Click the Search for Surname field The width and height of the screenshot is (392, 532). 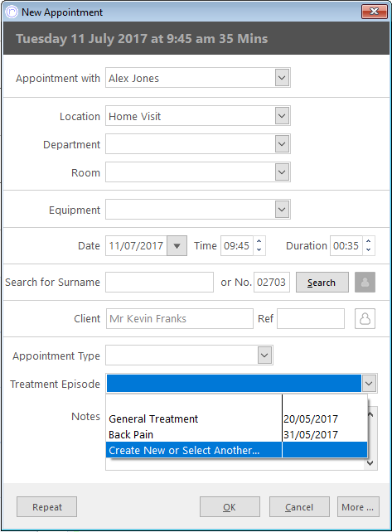(x=159, y=282)
